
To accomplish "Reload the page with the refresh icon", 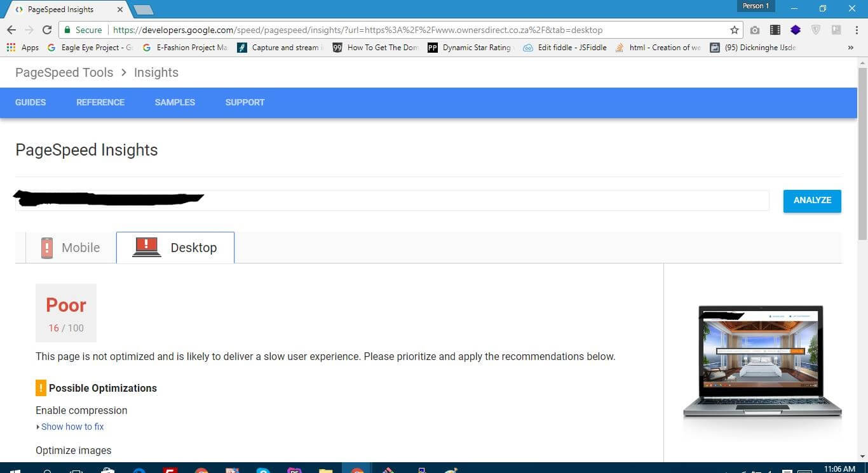I will [x=46, y=30].
